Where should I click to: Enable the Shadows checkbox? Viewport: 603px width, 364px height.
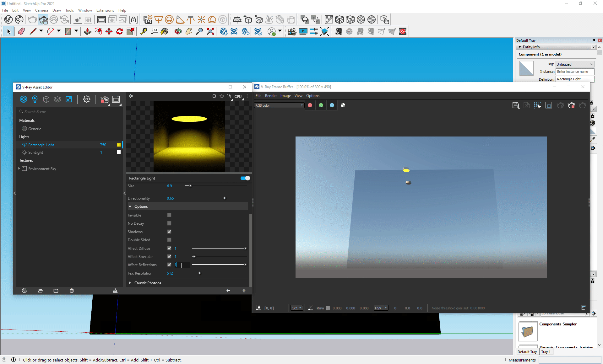pyautogui.click(x=169, y=232)
